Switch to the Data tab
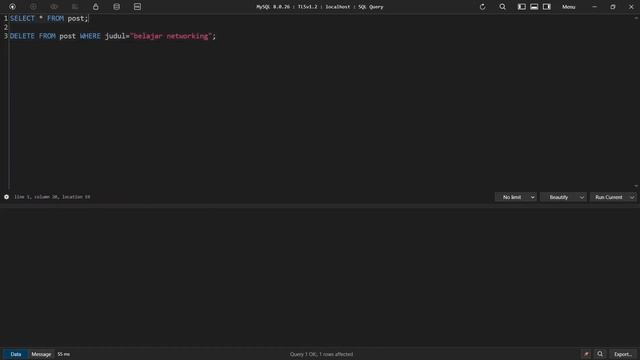Image resolution: width=640 pixels, height=360 pixels. [16, 354]
